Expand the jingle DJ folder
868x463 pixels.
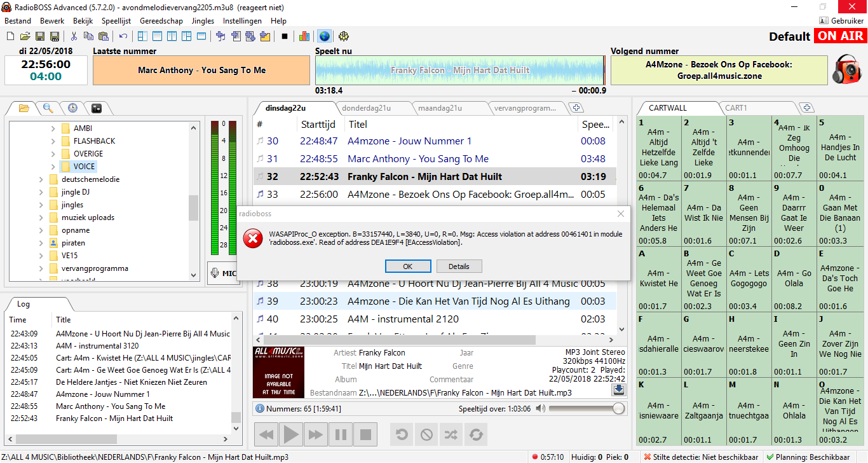tap(41, 192)
